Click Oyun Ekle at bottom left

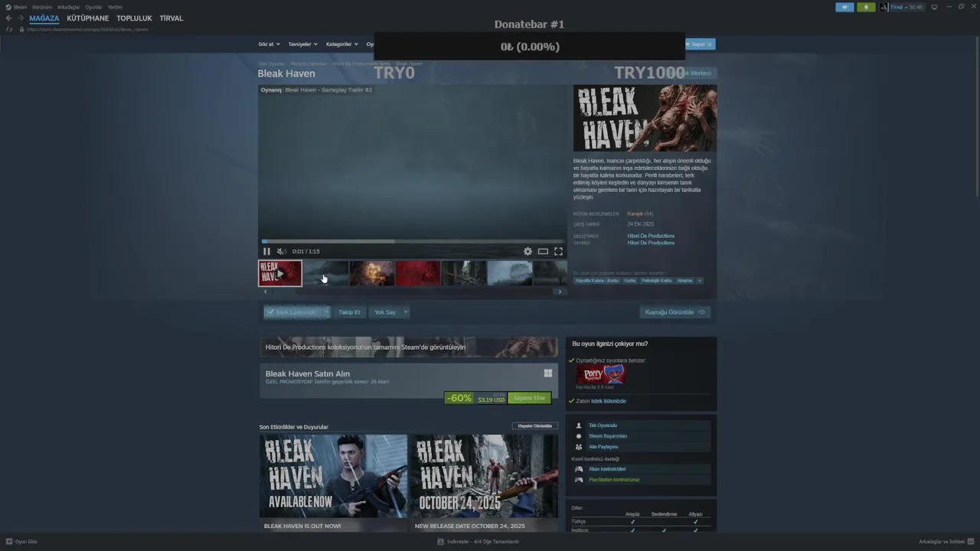coord(21,542)
